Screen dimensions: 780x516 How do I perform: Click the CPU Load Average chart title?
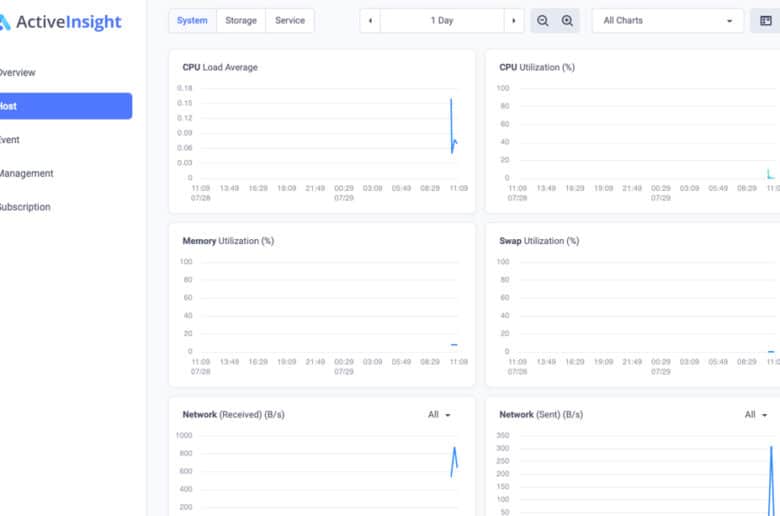pos(220,67)
